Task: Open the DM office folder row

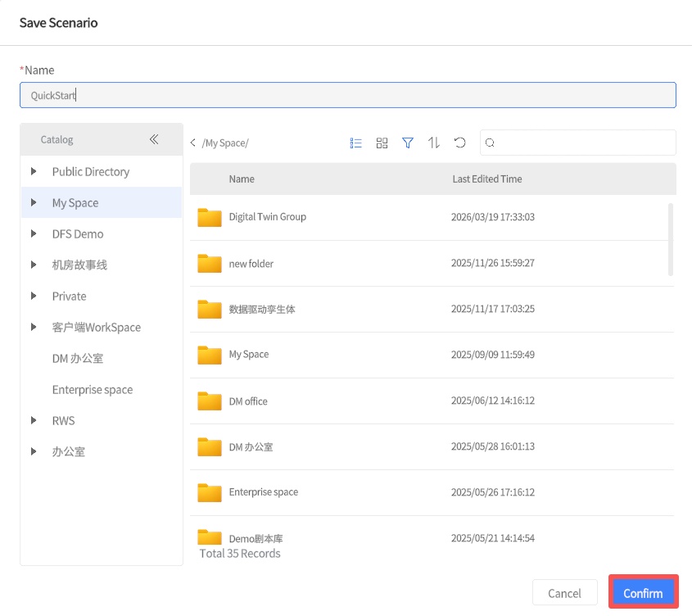Action: pos(248,401)
